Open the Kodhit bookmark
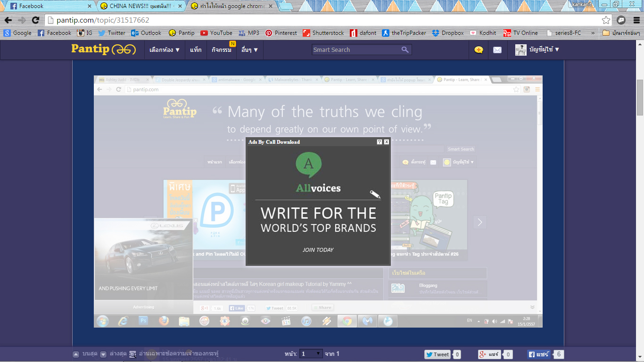This screenshot has height=362, width=644. coord(483,33)
